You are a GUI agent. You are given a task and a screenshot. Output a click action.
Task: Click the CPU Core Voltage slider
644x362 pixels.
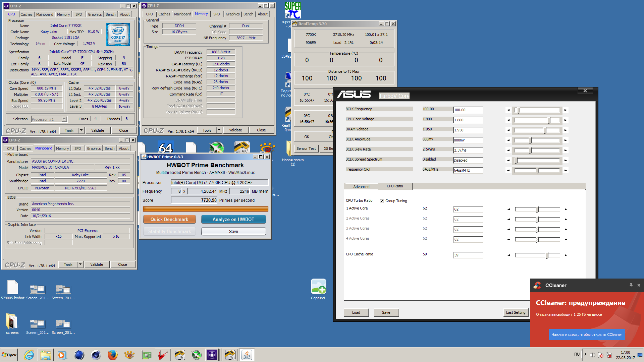coord(537,120)
